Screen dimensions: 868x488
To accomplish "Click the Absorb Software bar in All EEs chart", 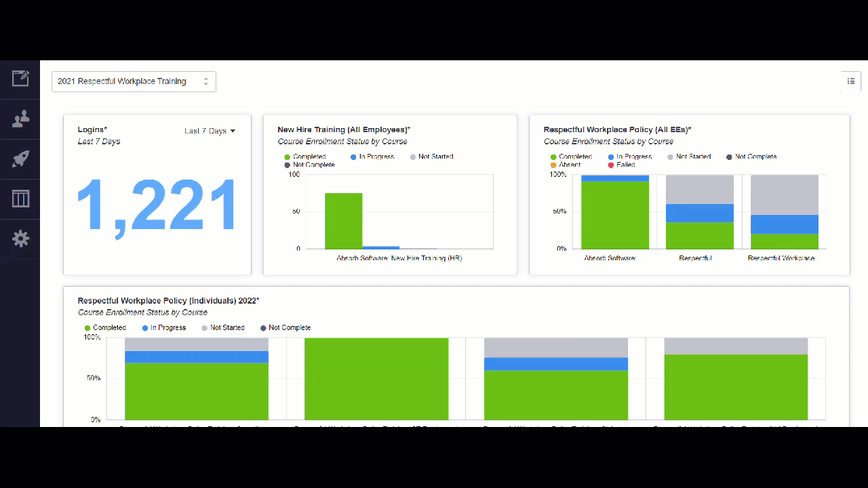I will [x=614, y=213].
